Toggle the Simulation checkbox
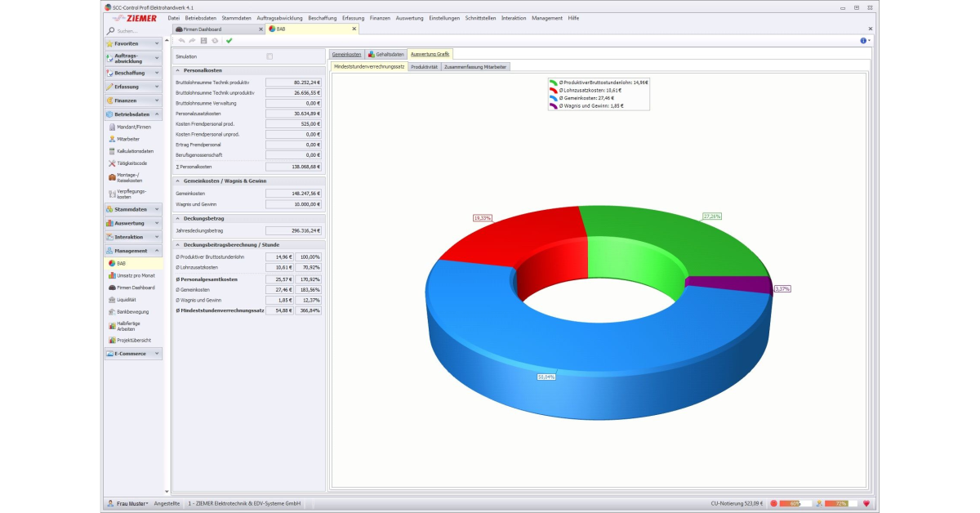The image size is (980, 513). pyautogui.click(x=269, y=56)
